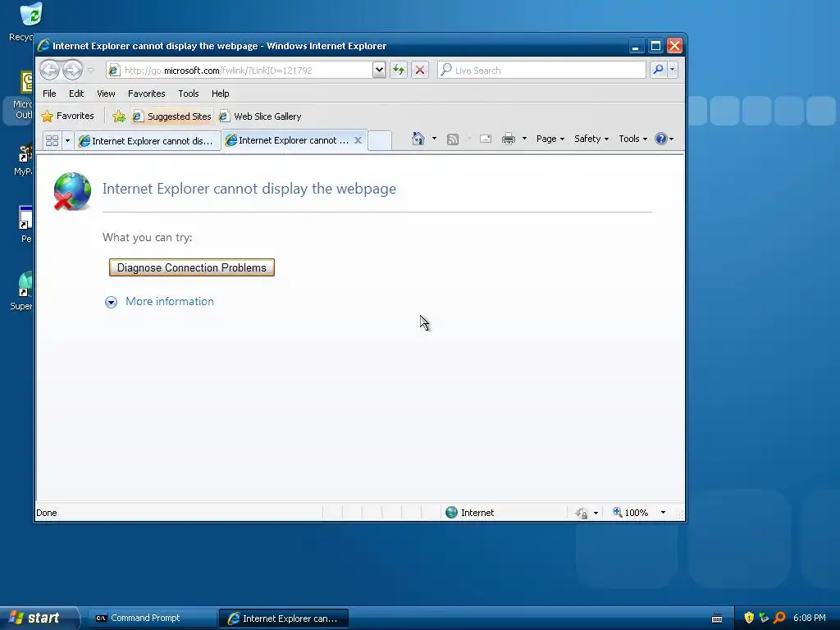The image size is (840, 630).
Task: Open a new blank tab
Action: pos(380,140)
